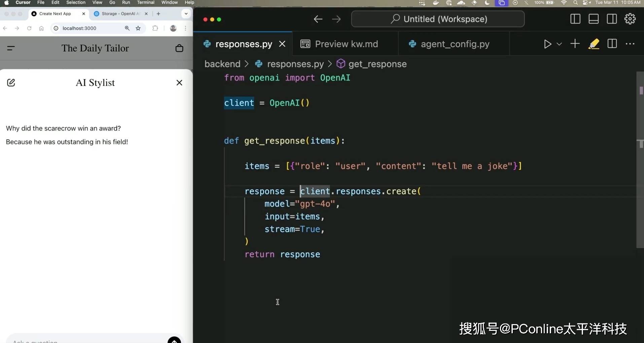Switch to the agent_config.py tab
The image size is (644, 343).
tap(455, 44)
